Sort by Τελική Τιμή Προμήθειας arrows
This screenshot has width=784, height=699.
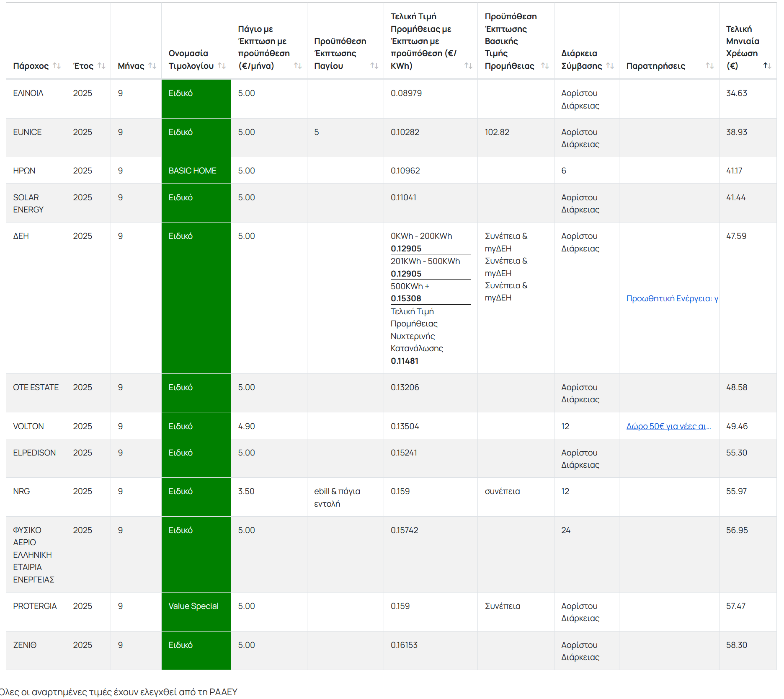468,66
